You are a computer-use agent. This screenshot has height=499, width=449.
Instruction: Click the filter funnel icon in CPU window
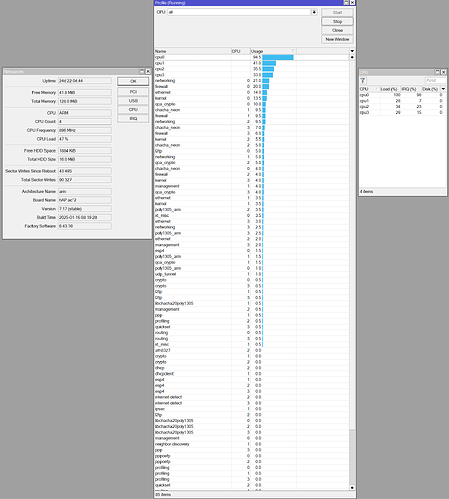363,80
